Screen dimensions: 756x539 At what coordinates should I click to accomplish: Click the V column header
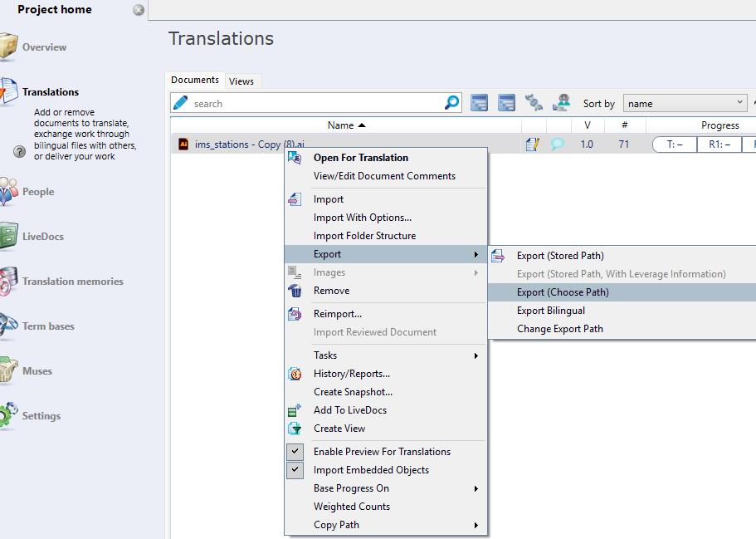point(588,125)
